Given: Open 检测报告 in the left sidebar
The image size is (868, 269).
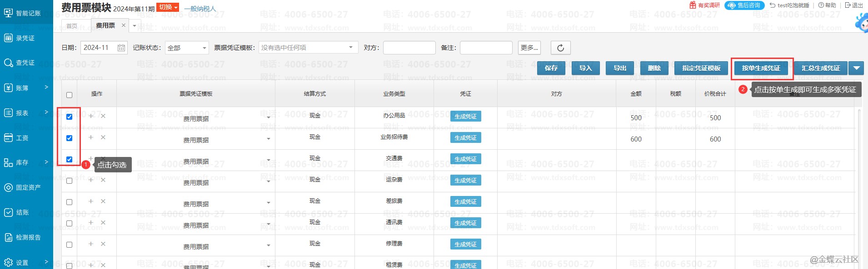Looking at the screenshot, I should (28, 237).
